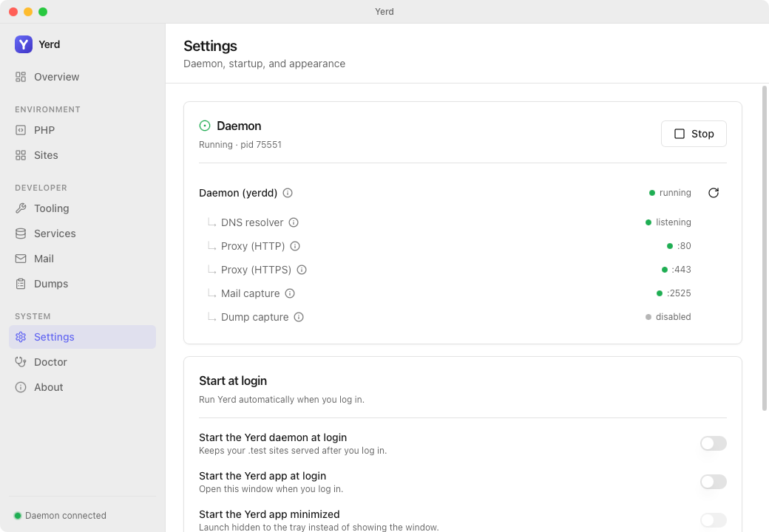The image size is (769, 532).
Task: Click the 'Daemon, startup, and appearance' subtitle
Action: [265, 64]
